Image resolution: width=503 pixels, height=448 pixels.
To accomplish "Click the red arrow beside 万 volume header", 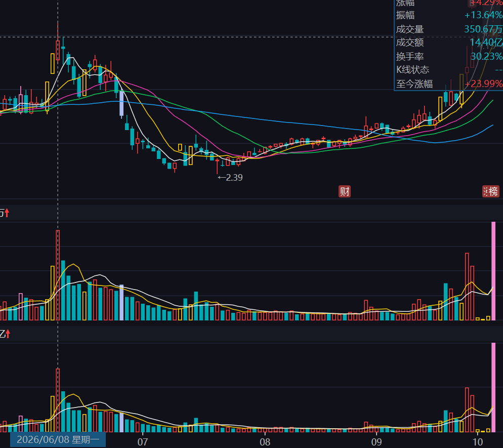I will tap(7, 213).
